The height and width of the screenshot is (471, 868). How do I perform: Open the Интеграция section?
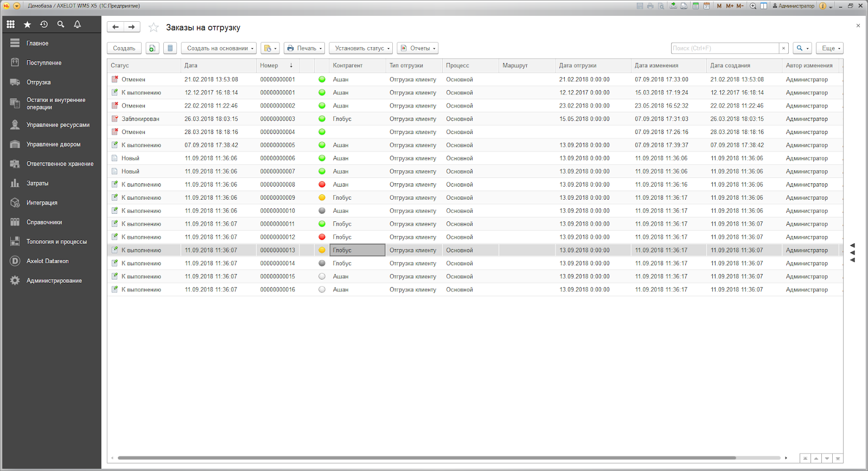(x=51, y=203)
